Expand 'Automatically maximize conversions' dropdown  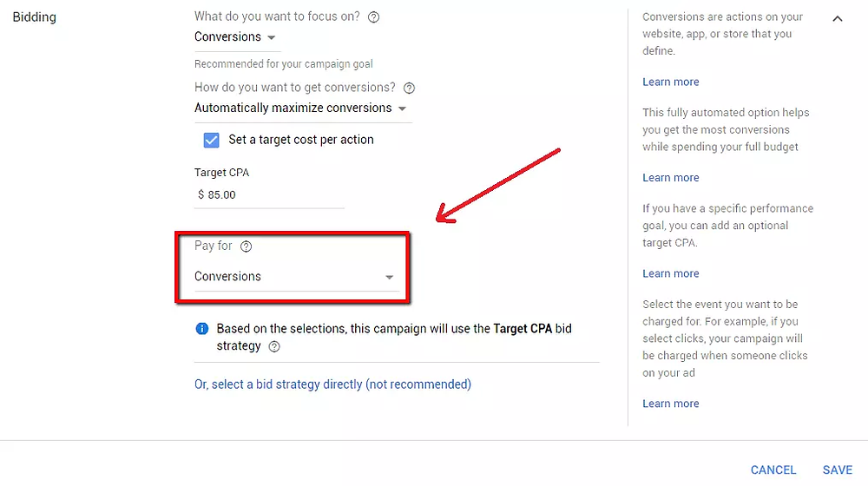coord(300,108)
